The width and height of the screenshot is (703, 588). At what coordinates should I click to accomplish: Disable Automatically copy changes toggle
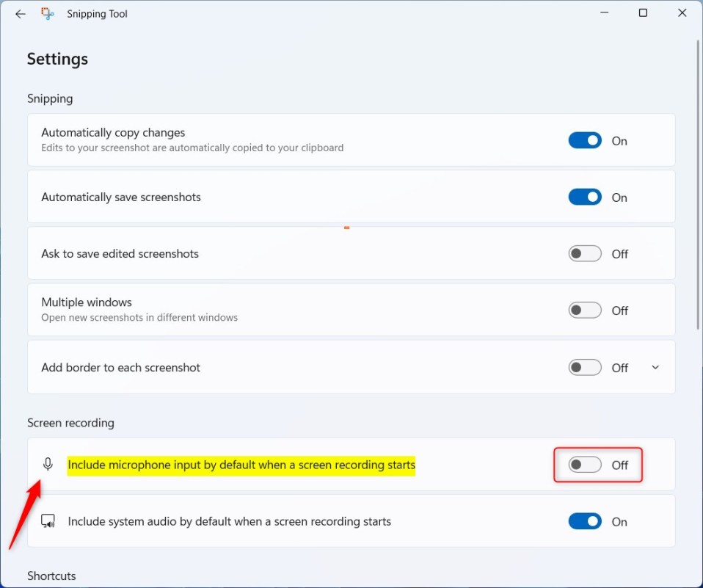tap(585, 140)
